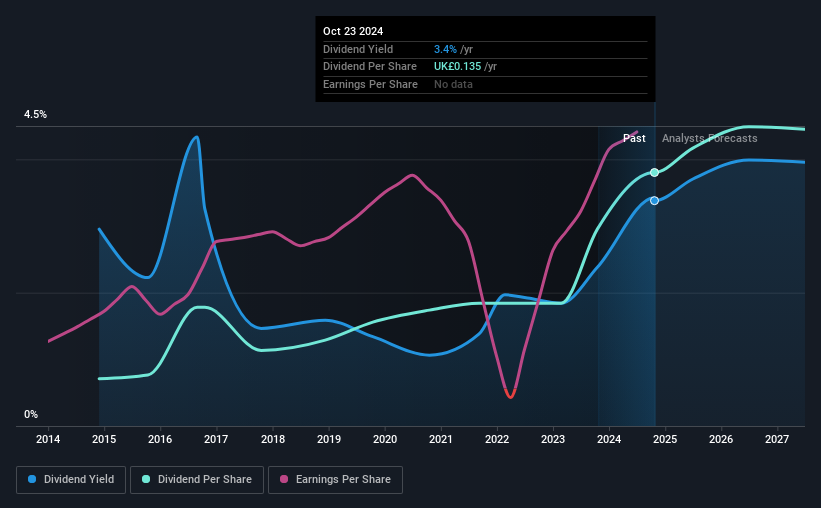
Task: Toggle the Dividend Per Share legend button
Action: [197, 480]
